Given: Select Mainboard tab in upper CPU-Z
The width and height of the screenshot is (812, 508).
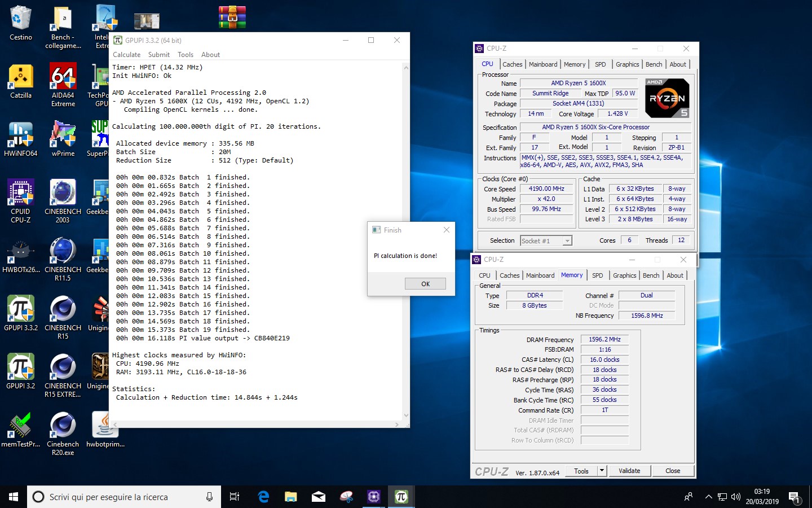Looking at the screenshot, I should tap(543, 64).
